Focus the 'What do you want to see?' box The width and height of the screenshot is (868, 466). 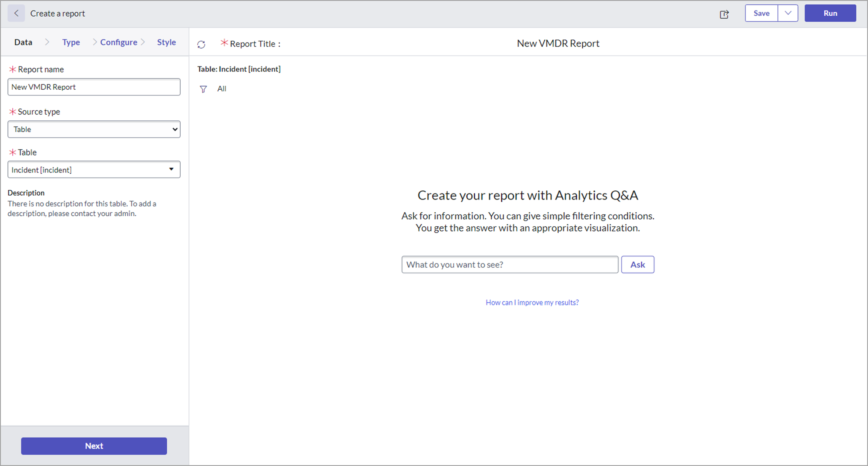(510, 264)
